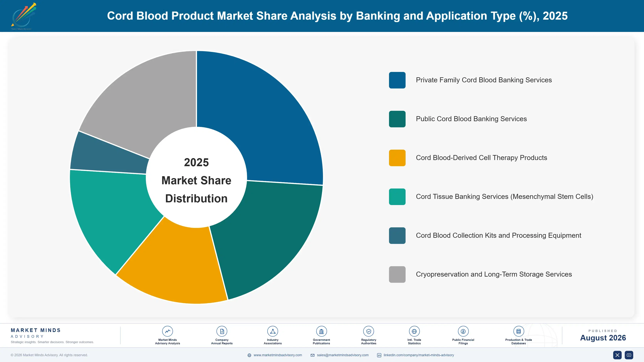Screen dimensions: 644x362
Task: Click the chart title in the header
Action: click(x=337, y=16)
